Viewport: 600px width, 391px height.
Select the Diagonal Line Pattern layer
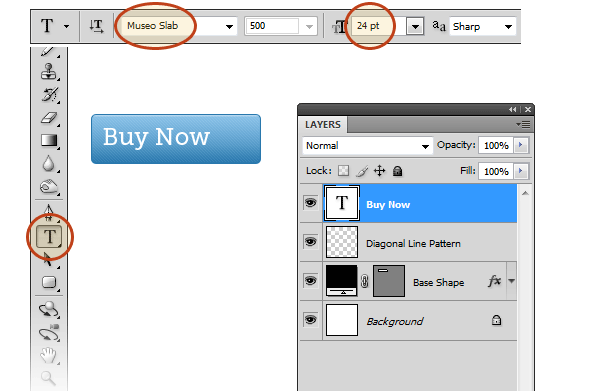coord(413,244)
